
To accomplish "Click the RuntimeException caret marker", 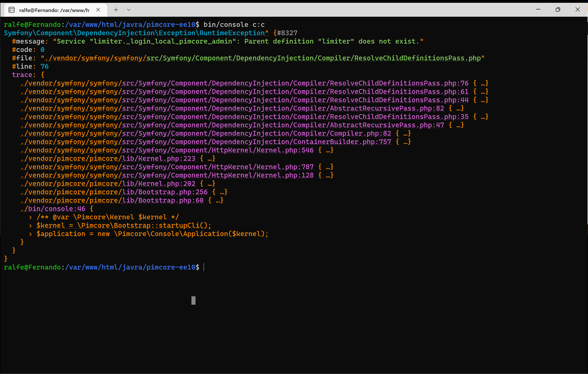I will click(267, 33).
